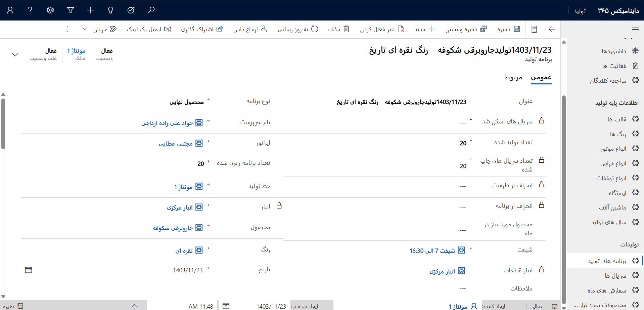This screenshot has width=644, height=310.
Task: Click the settings gear icon
Action: (50, 10)
